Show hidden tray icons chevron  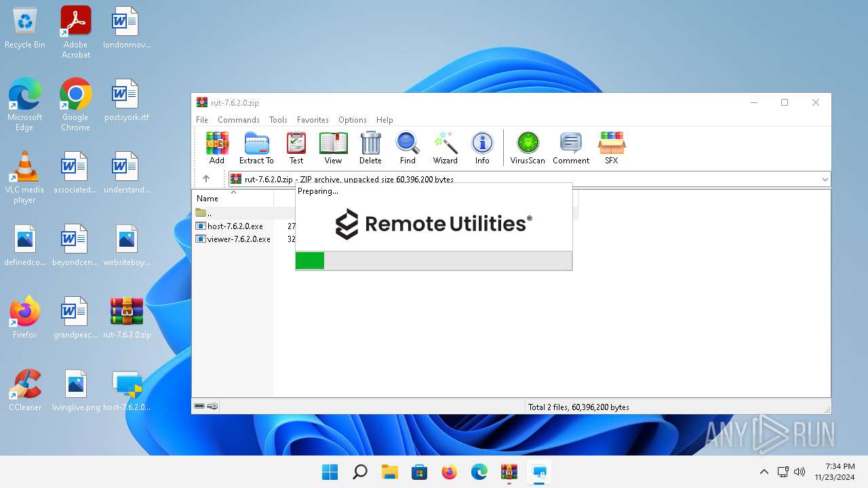[x=764, y=472]
